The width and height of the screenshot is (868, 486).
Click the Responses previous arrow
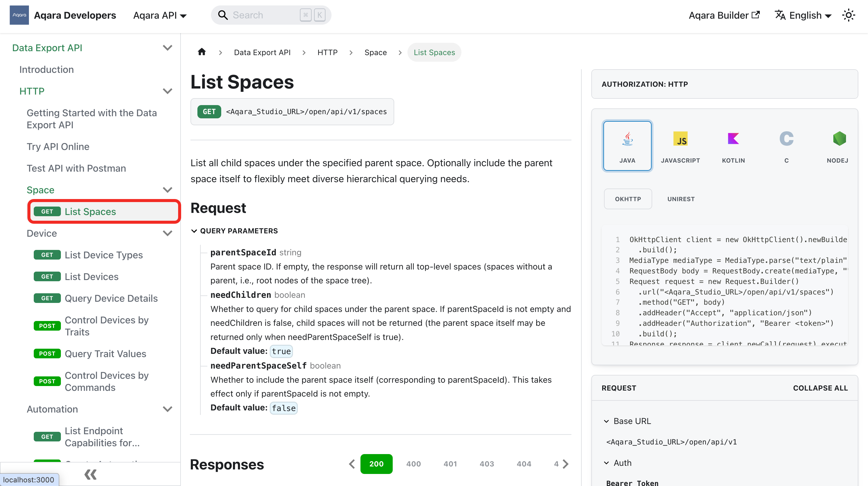[x=352, y=464]
